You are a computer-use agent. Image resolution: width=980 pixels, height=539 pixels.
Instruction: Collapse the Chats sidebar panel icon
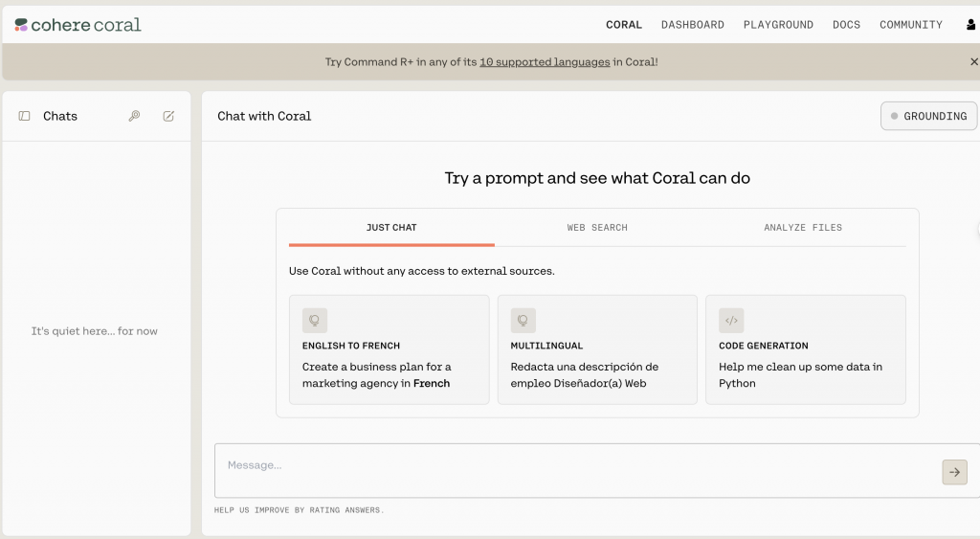pos(25,116)
